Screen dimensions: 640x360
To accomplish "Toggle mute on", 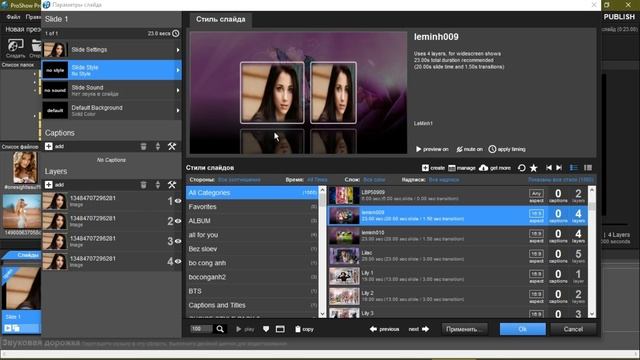I will [469, 149].
